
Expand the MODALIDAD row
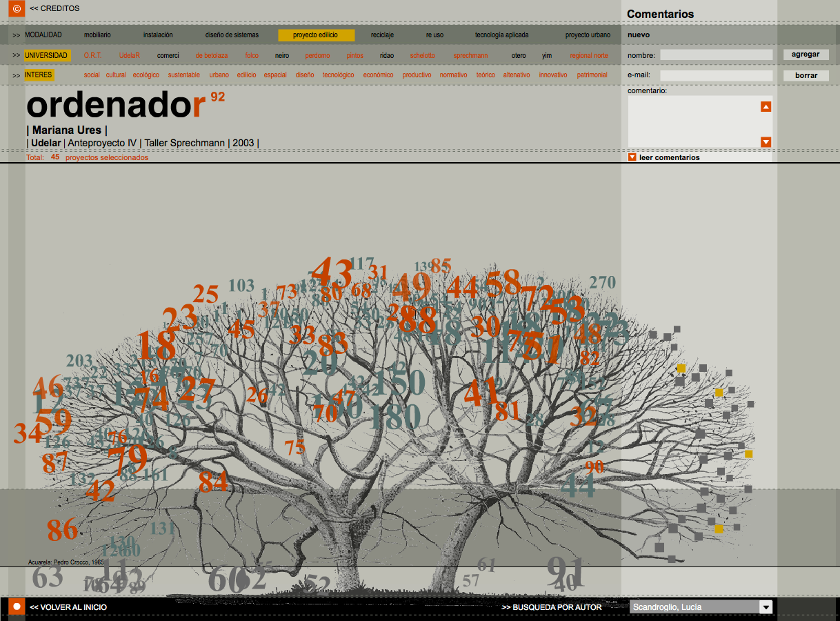point(43,35)
